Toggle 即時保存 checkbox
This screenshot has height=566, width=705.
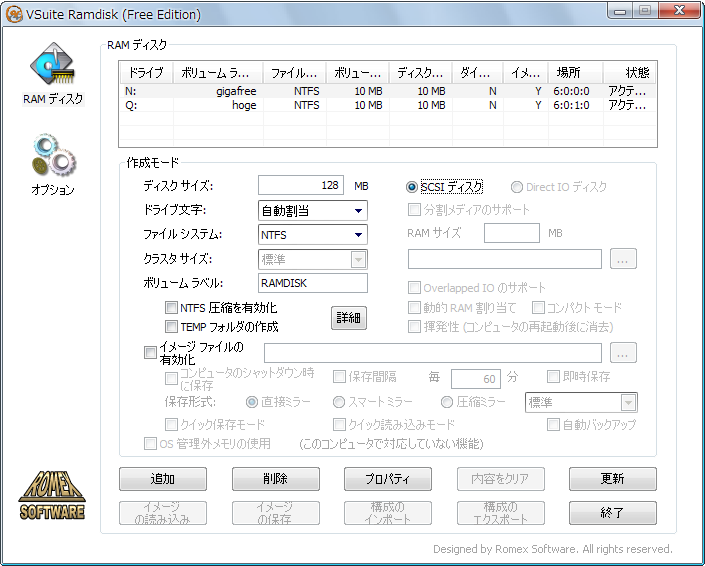[553, 377]
